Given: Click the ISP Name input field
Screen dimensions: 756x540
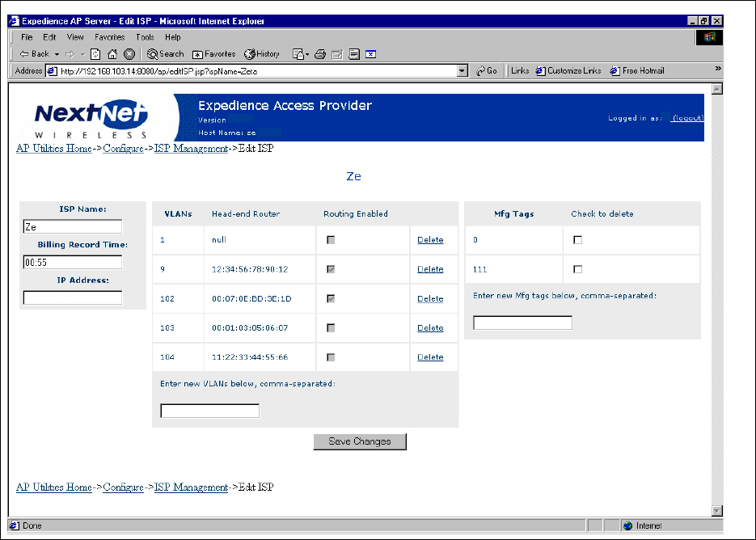Looking at the screenshot, I should click(x=73, y=226).
